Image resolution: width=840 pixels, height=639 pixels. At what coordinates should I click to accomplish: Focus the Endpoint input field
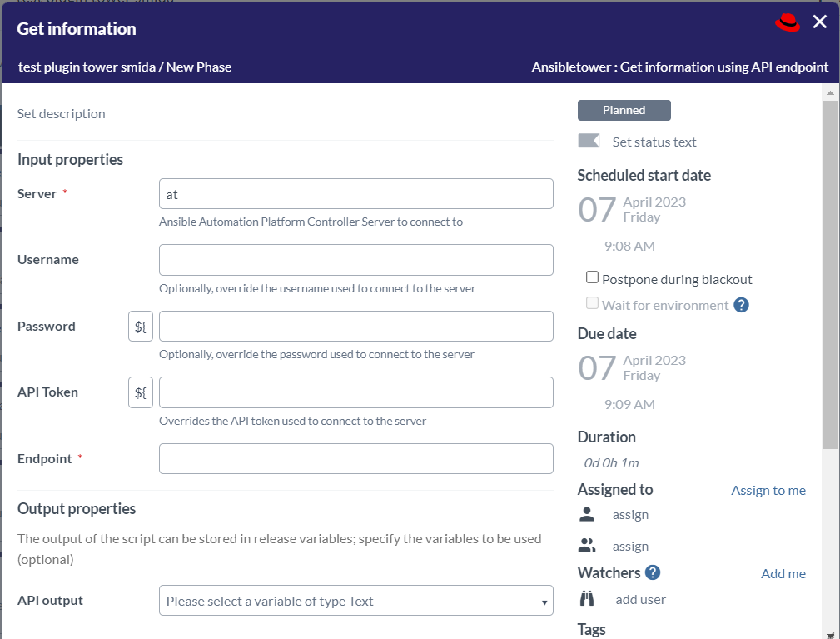point(355,458)
